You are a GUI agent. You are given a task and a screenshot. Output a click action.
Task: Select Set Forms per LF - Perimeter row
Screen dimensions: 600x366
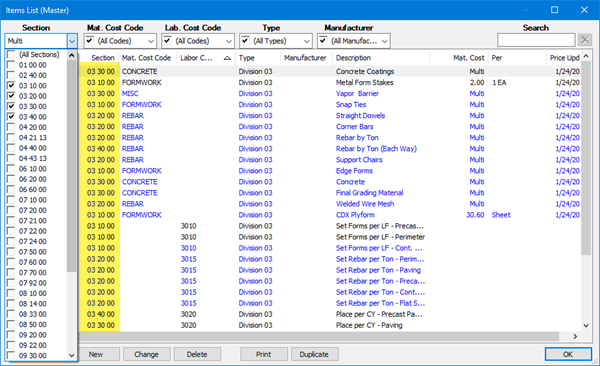click(x=330, y=237)
